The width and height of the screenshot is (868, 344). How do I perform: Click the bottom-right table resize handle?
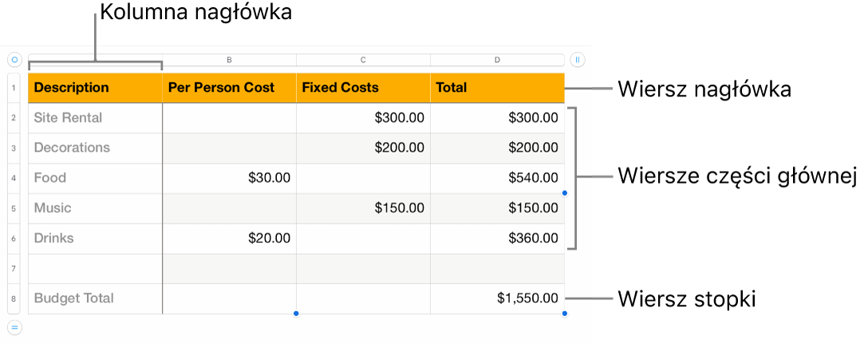click(x=565, y=314)
